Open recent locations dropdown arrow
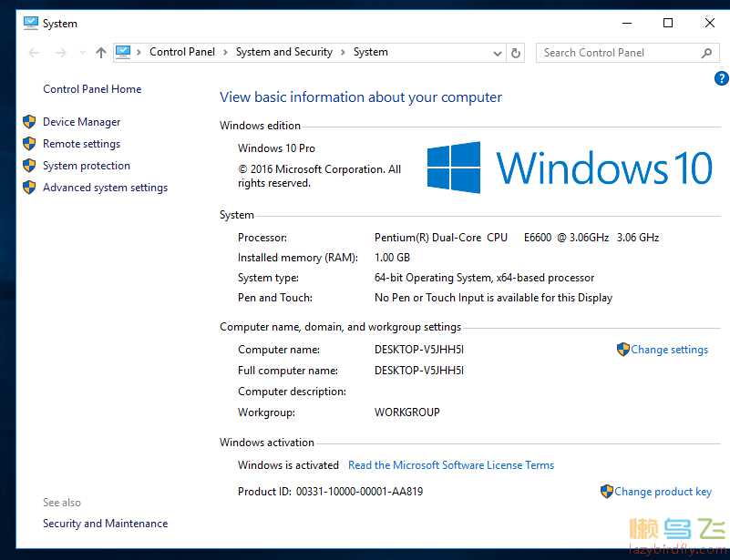The height and width of the screenshot is (560, 730). click(x=82, y=53)
